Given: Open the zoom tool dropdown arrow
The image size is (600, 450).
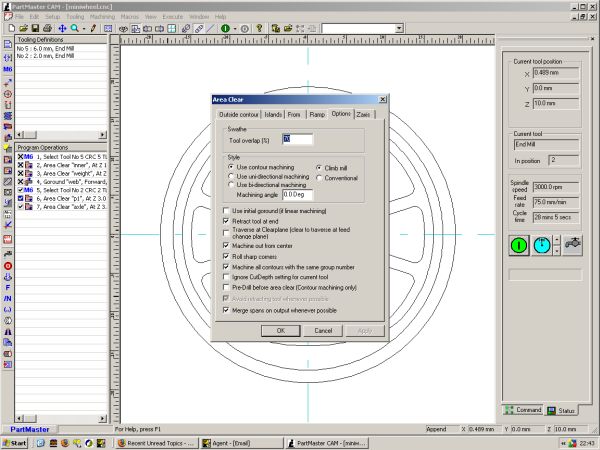Looking at the screenshot, I should pos(83,29).
